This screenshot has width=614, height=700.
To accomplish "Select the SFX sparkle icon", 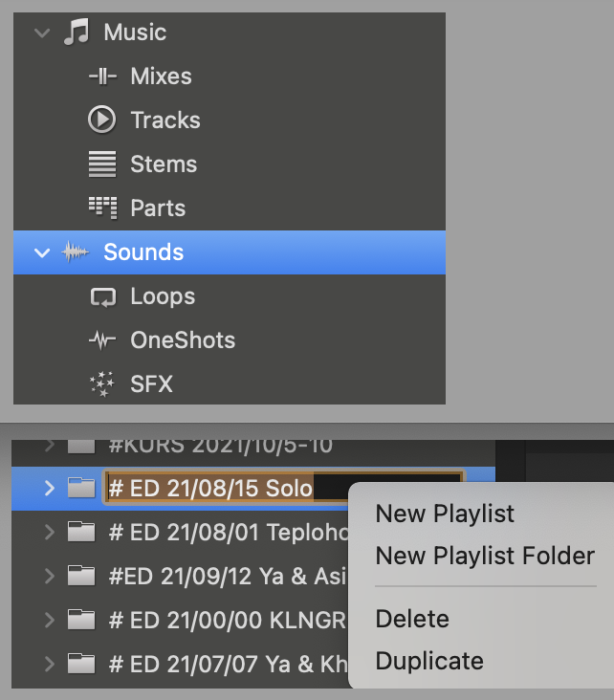I will click(101, 384).
